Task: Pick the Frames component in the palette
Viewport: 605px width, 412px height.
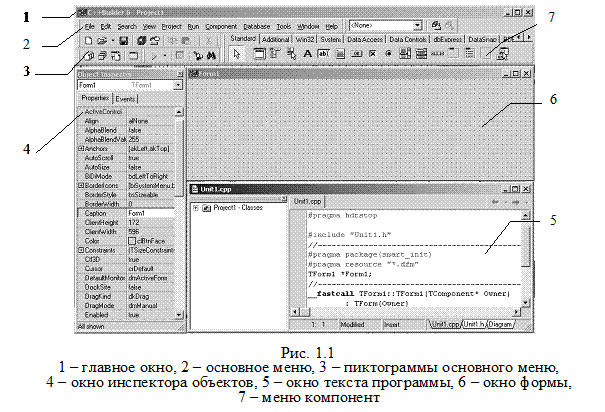Action: [x=258, y=54]
